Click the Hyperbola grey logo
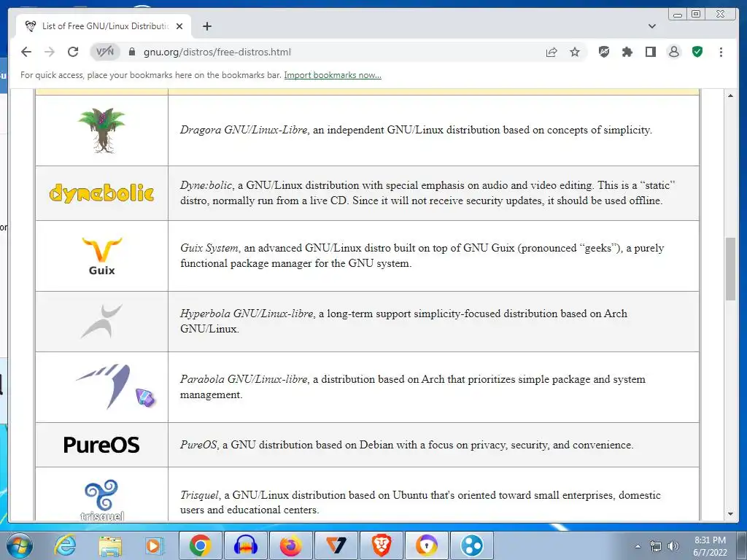The width and height of the screenshot is (747, 560). pyautogui.click(x=101, y=322)
